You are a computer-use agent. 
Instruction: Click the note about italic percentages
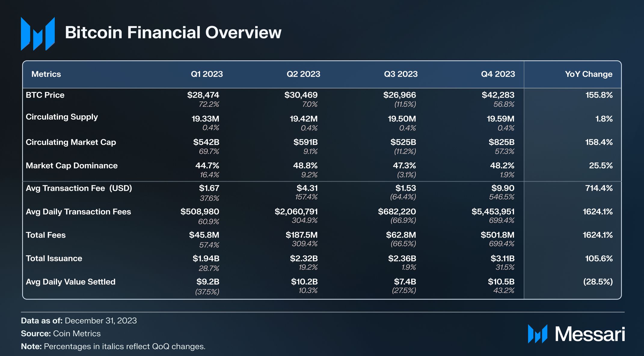113,347
